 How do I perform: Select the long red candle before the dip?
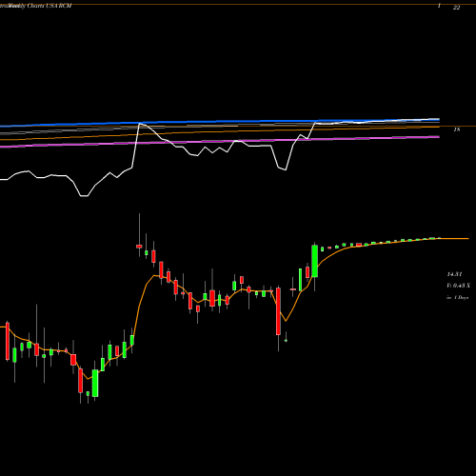(278, 311)
